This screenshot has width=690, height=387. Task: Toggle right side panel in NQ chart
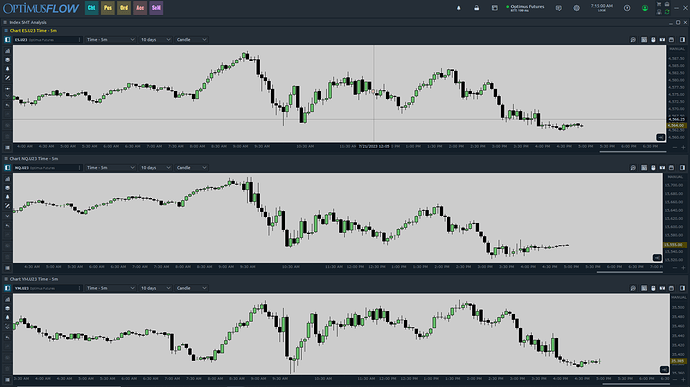point(682,168)
